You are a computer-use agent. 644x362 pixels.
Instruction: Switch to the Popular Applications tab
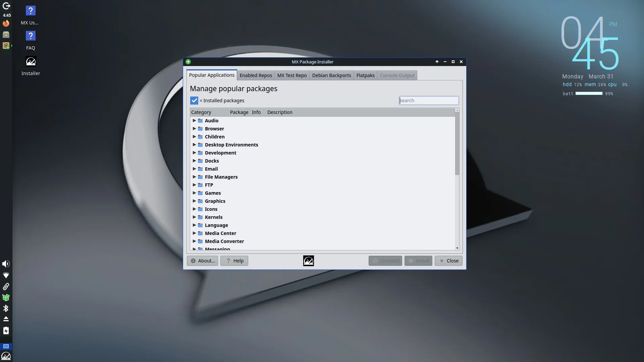[212, 75]
